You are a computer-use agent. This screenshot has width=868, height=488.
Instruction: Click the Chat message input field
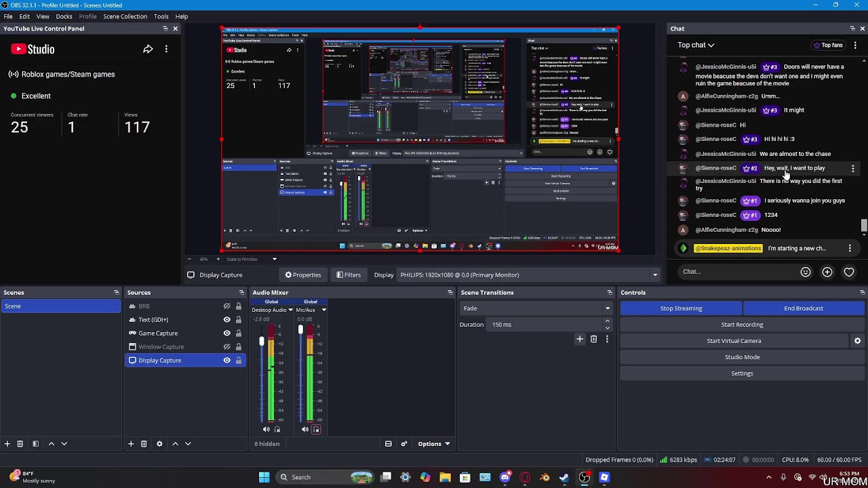coord(738,272)
